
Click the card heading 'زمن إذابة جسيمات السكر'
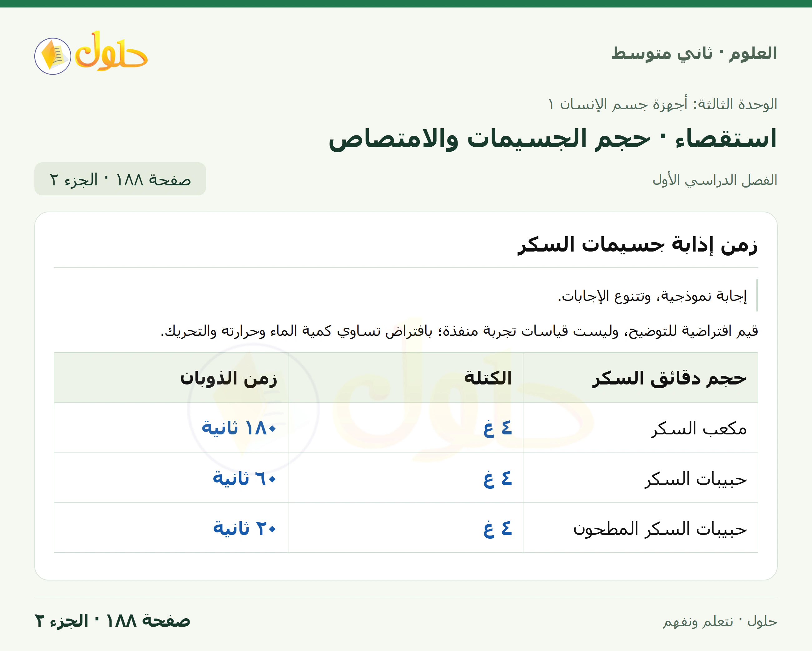tap(638, 245)
